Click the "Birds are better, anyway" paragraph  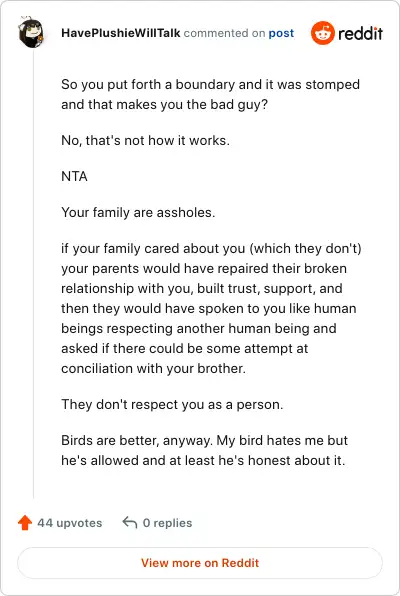[205, 450]
